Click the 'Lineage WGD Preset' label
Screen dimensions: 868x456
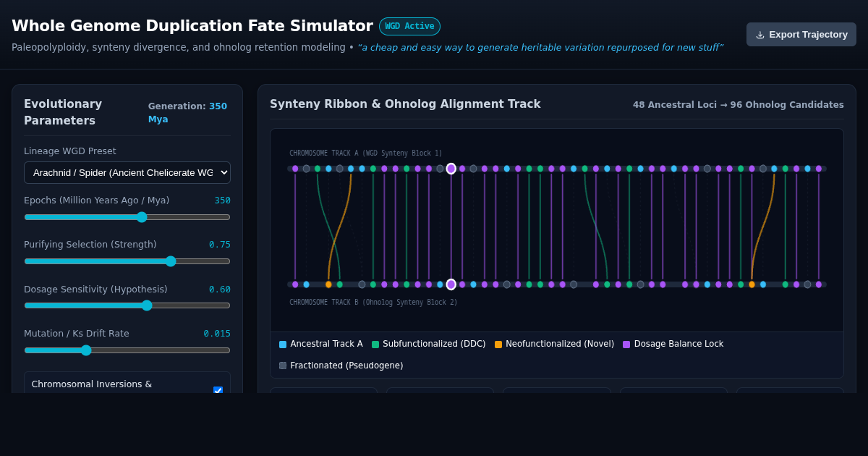tap(70, 151)
